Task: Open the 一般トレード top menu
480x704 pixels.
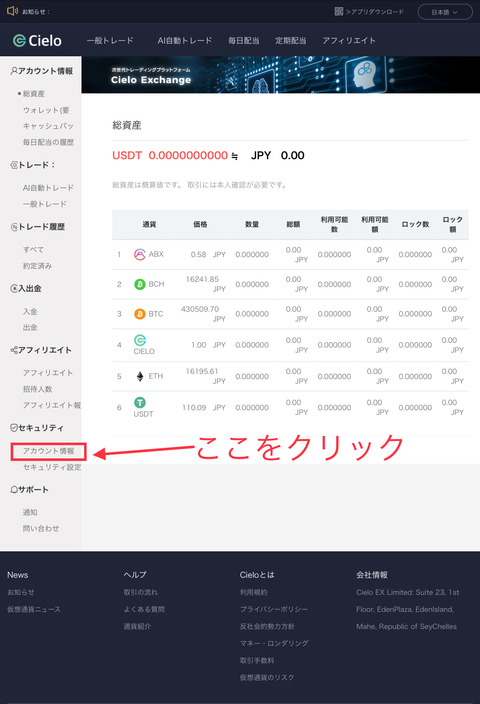Action: click(110, 40)
